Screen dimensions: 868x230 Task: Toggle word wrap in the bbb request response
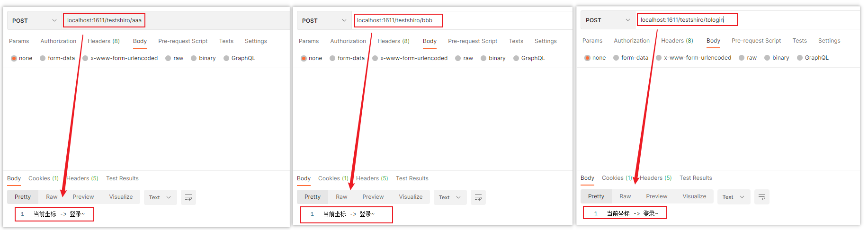pyautogui.click(x=478, y=197)
